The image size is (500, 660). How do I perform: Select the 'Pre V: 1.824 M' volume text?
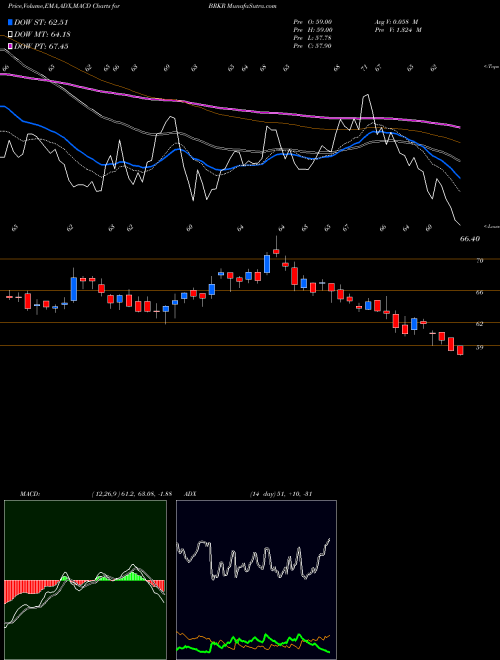click(x=397, y=30)
